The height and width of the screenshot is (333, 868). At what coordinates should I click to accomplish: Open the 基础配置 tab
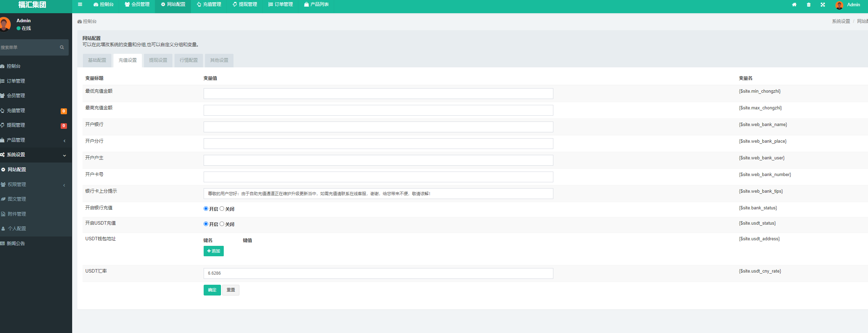[x=97, y=60]
